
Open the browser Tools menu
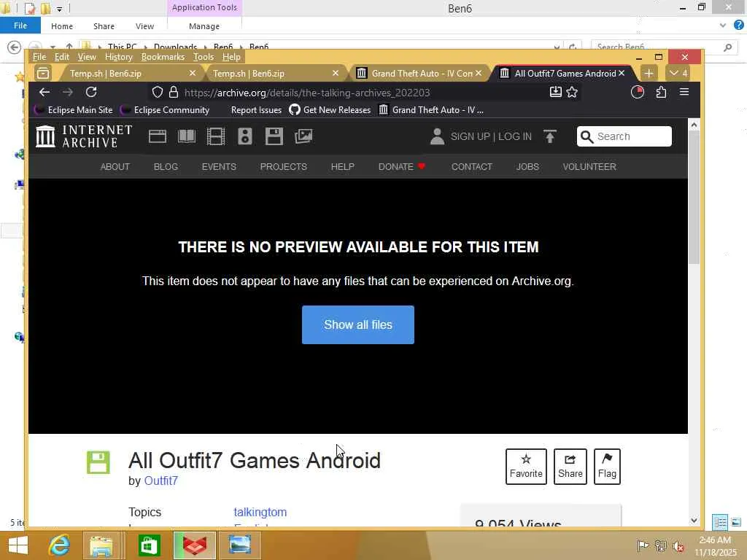(x=204, y=57)
